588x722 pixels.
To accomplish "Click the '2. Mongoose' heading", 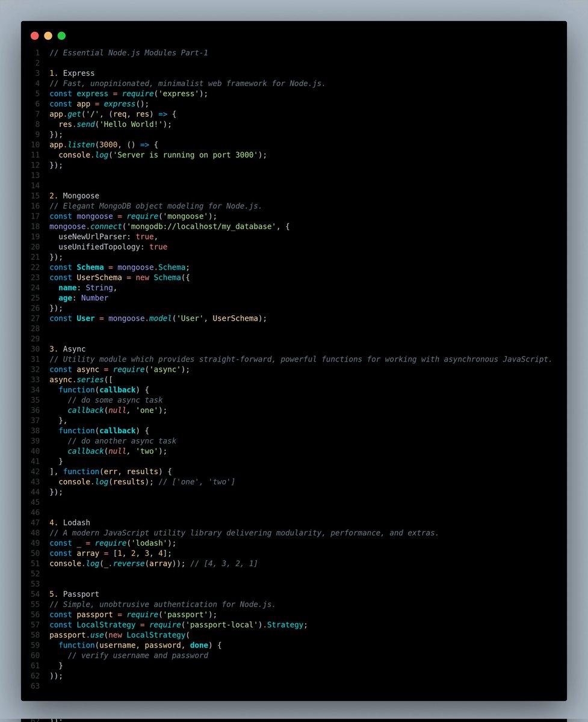I will tap(74, 196).
